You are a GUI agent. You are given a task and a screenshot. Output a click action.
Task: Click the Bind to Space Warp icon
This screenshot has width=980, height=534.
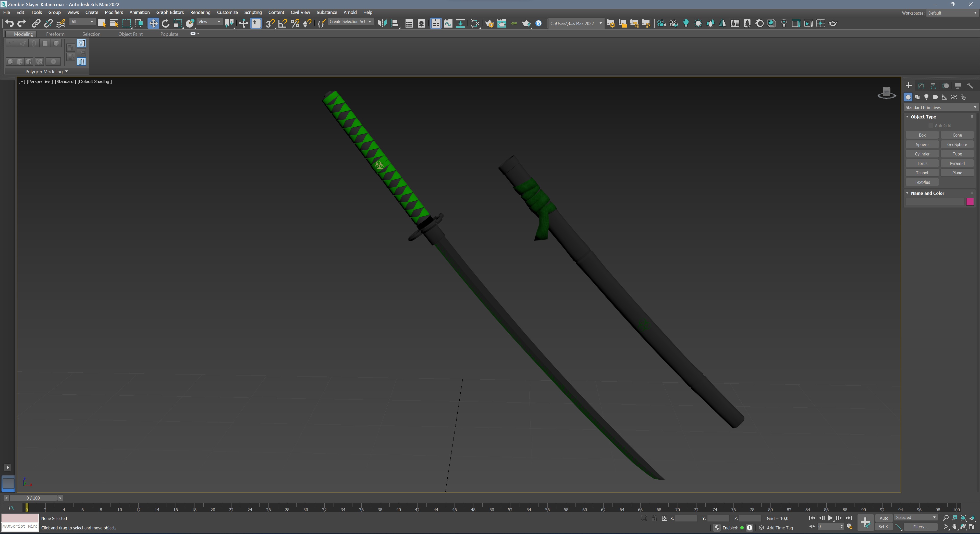coord(60,23)
